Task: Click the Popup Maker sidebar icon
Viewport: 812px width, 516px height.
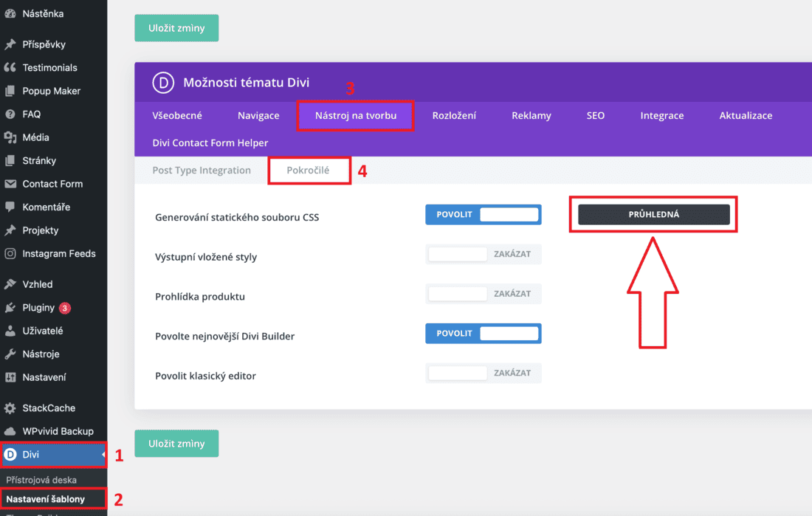Action: pyautogui.click(x=10, y=91)
